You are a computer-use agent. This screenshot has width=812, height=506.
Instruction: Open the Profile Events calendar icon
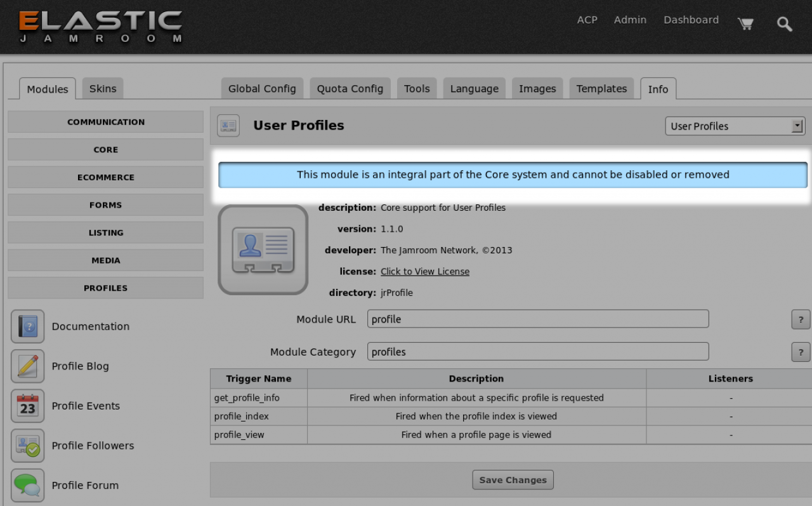[x=27, y=406]
